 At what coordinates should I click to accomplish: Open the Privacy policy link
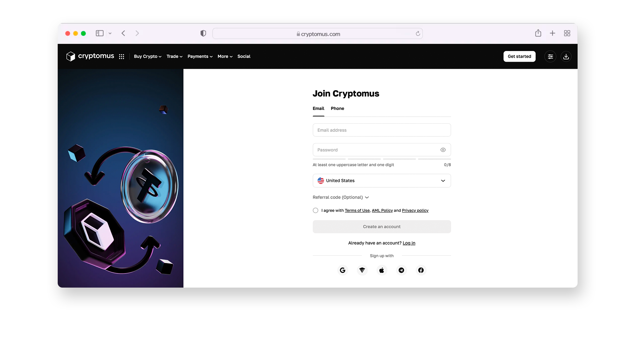[415, 210]
